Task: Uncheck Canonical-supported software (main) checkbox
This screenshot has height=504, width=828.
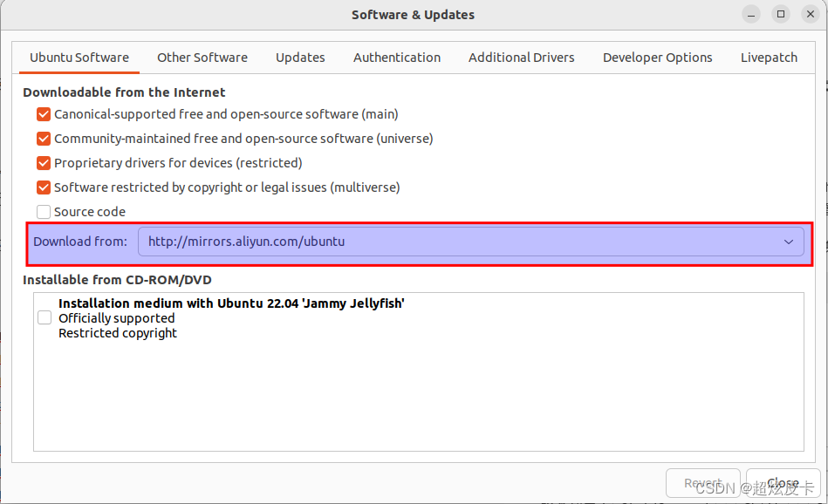Action: [44, 114]
